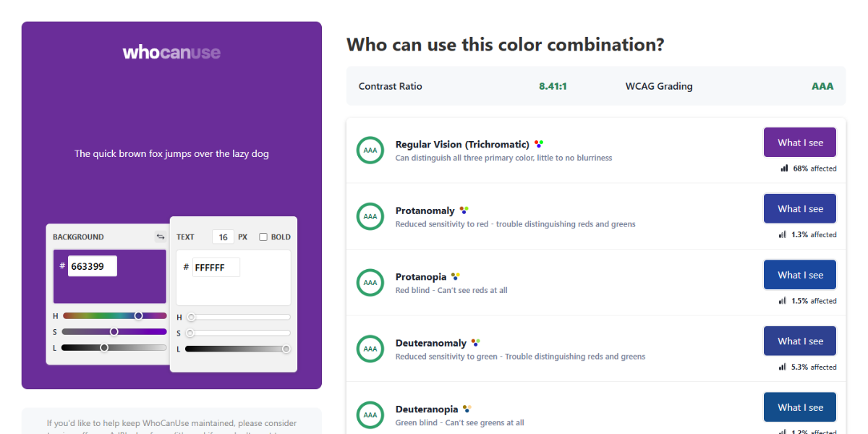Viewport: 868px width, 434px height.
Task: Click "What I see" for Regular Vision
Action: (x=800, y=142)
